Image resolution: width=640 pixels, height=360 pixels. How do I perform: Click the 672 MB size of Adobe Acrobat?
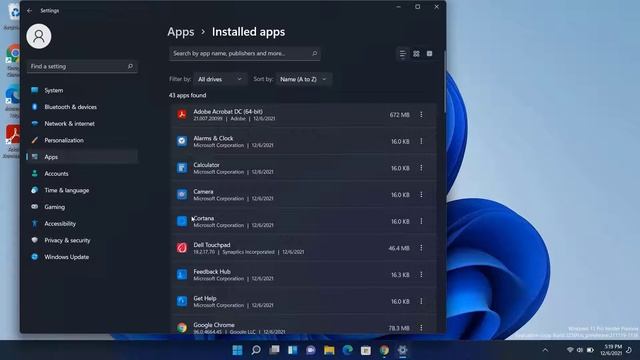(399, 115)
